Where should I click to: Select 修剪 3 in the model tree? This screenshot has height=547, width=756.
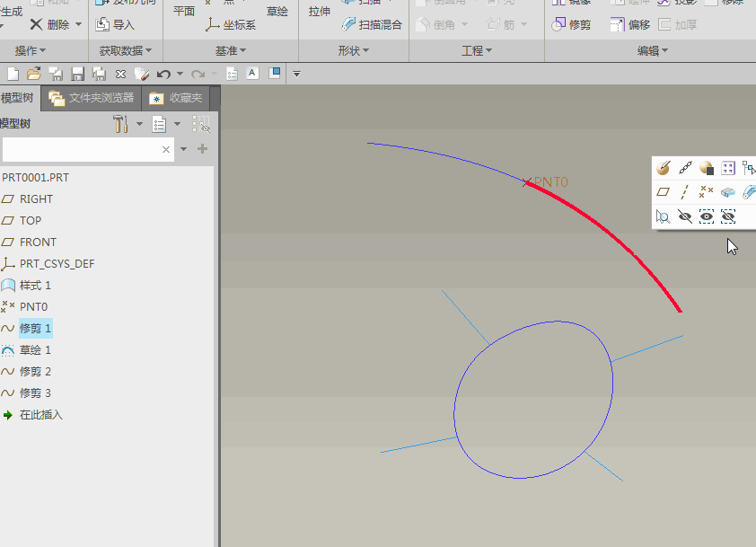35,393
